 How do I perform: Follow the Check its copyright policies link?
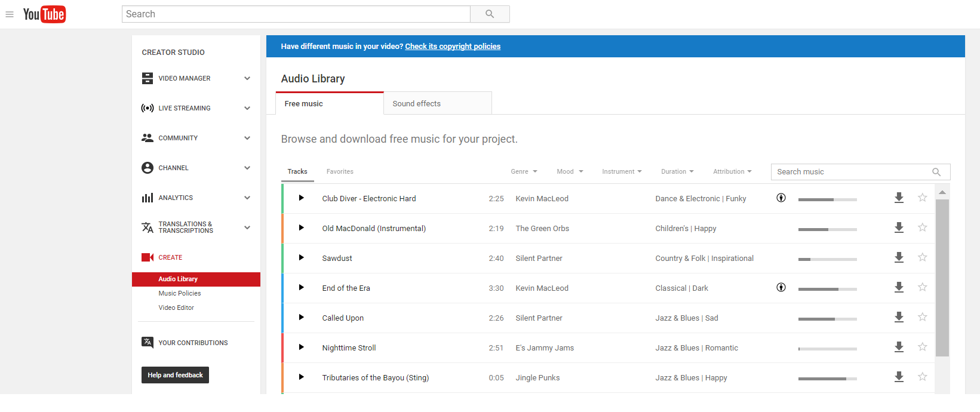tap(453, 46)
